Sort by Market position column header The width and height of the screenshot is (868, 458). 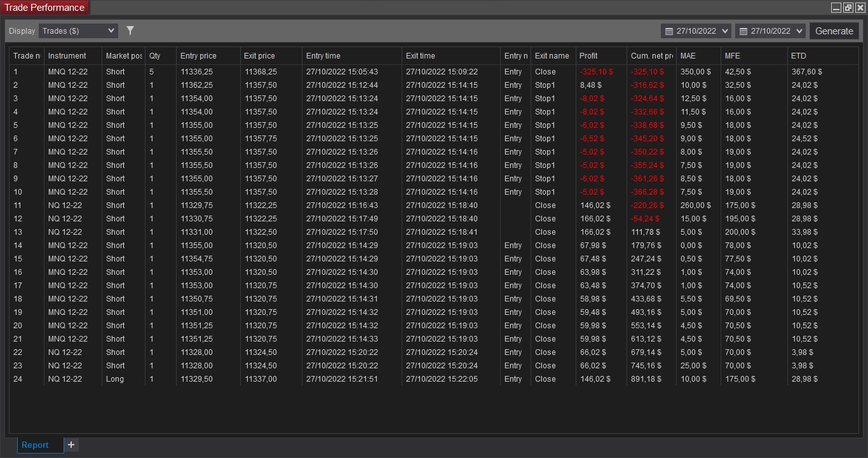123,56
